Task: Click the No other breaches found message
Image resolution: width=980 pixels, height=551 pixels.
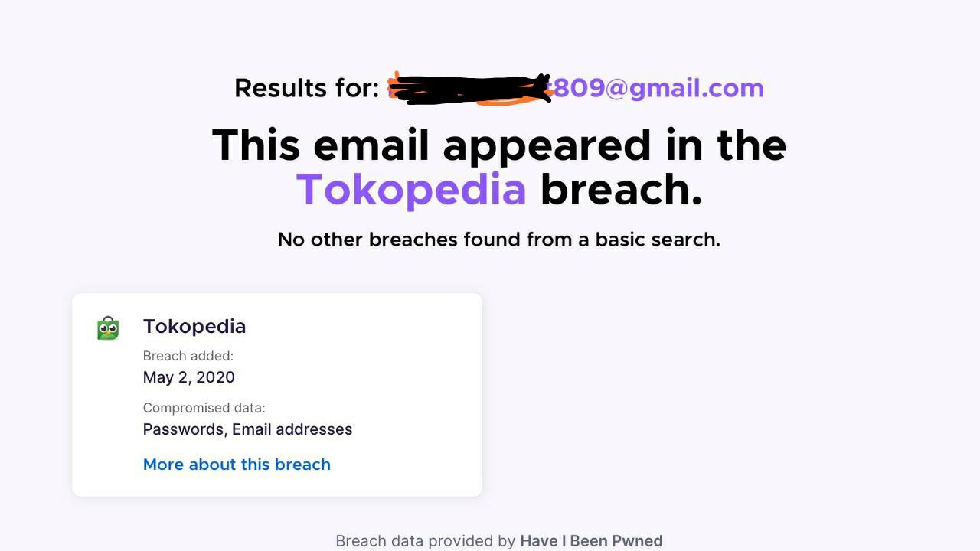Action: [499, 240]
